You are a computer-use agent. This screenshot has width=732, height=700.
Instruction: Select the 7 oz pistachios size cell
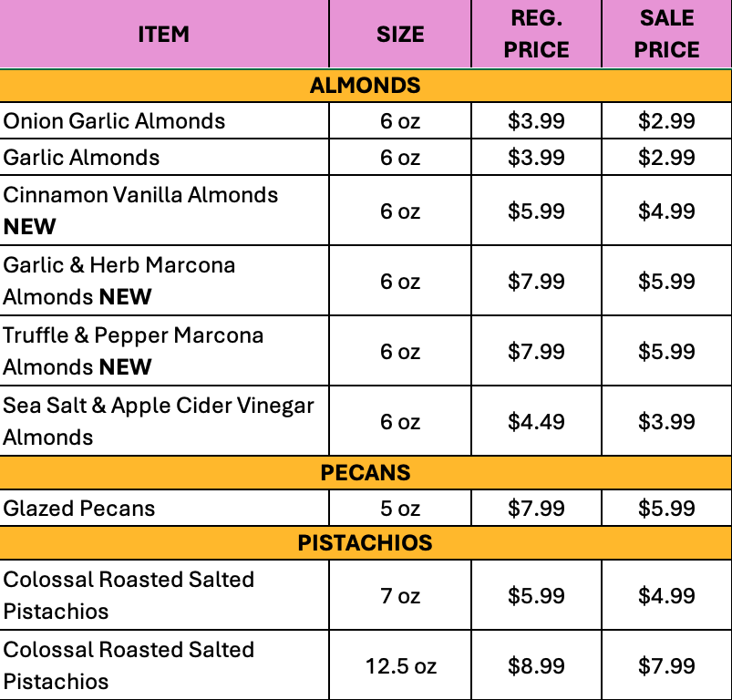[x=400, y=595]
